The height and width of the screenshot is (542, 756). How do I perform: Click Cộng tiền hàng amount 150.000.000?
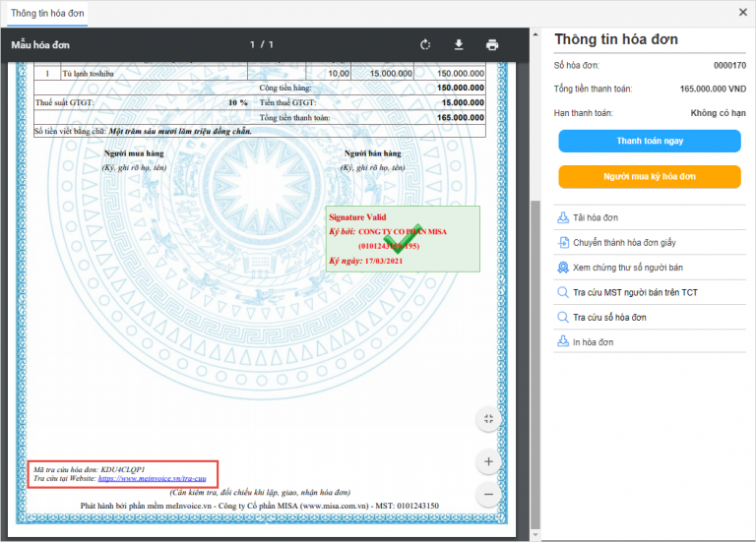(x=461, y=88)
